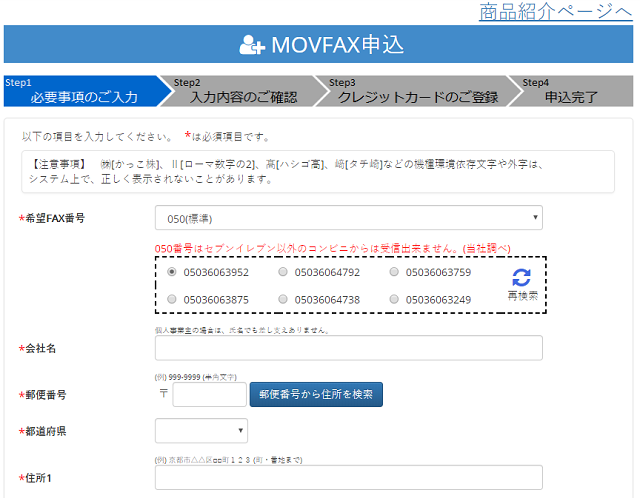Select Step3 クレジットカードのご登録 step
This screenshot has width=640, height=498.
[410, 91]
